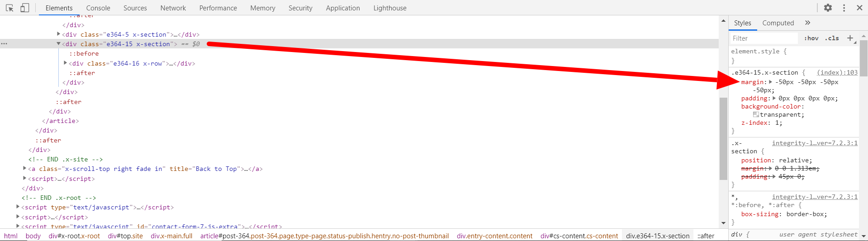Open the integrity stylesheet link for universal selector
The image size is (868, 241).
(815, 197)
